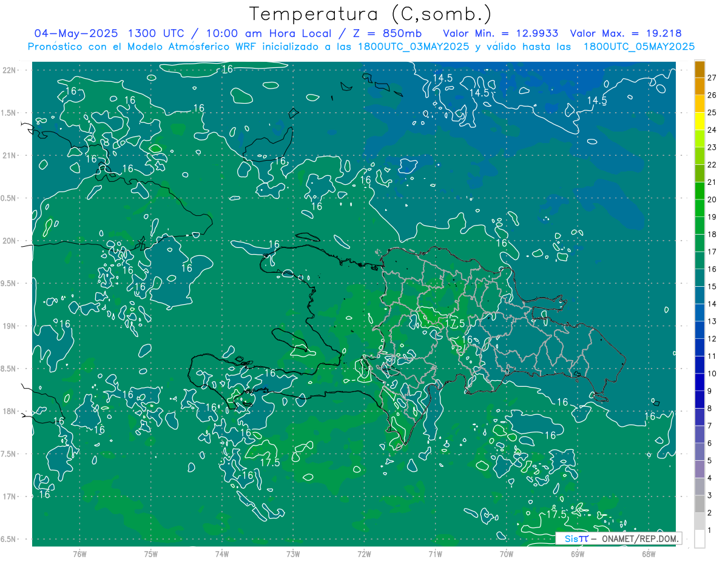Click the color scale label 24
The height and width of the screenshot is (562, 728).
(x=713, y=130)
